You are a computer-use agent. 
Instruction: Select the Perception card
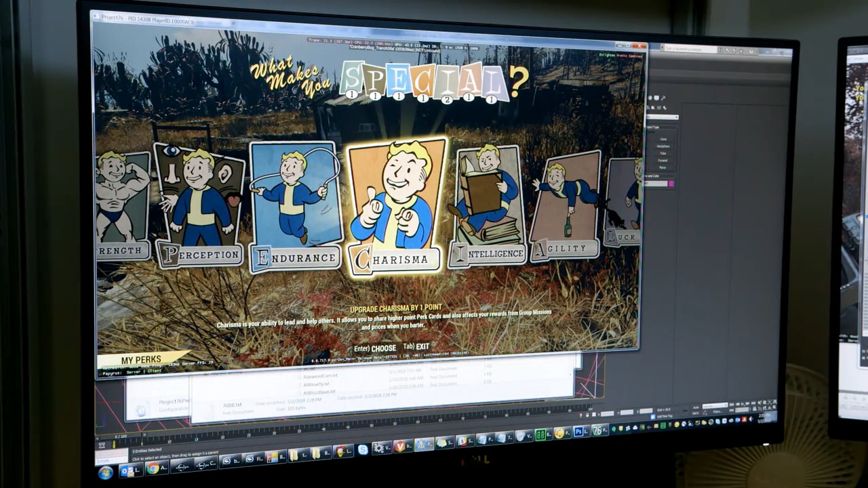(x=199, y=205)
